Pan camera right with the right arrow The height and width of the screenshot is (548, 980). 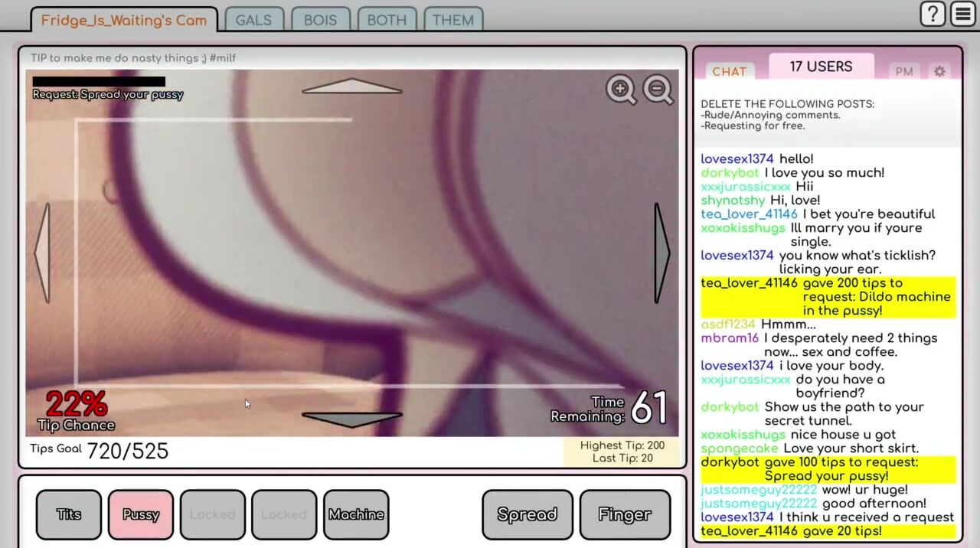point(661,253)
